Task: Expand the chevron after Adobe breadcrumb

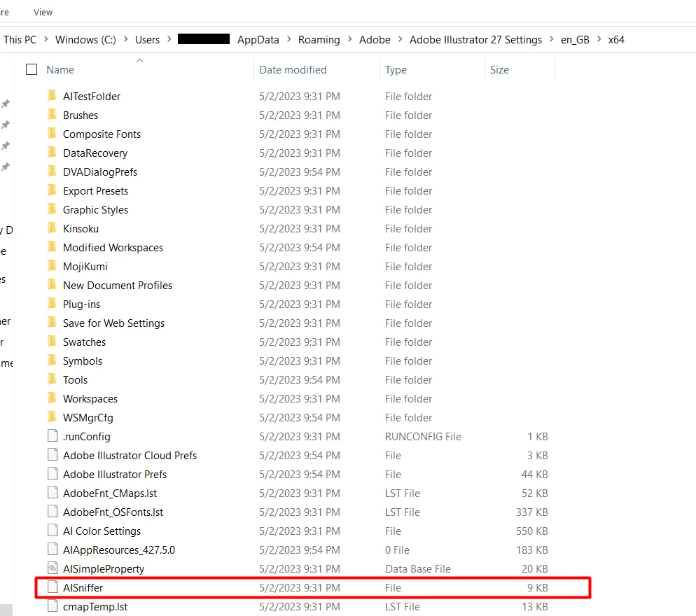Action: [401, 39]
